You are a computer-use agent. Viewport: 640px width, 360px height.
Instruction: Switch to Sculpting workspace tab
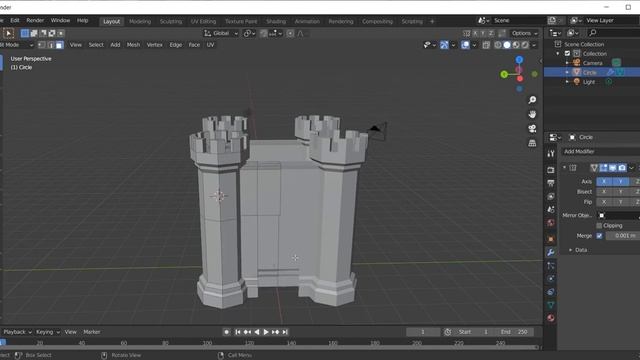pyautogui.click(x=171, y=21)
